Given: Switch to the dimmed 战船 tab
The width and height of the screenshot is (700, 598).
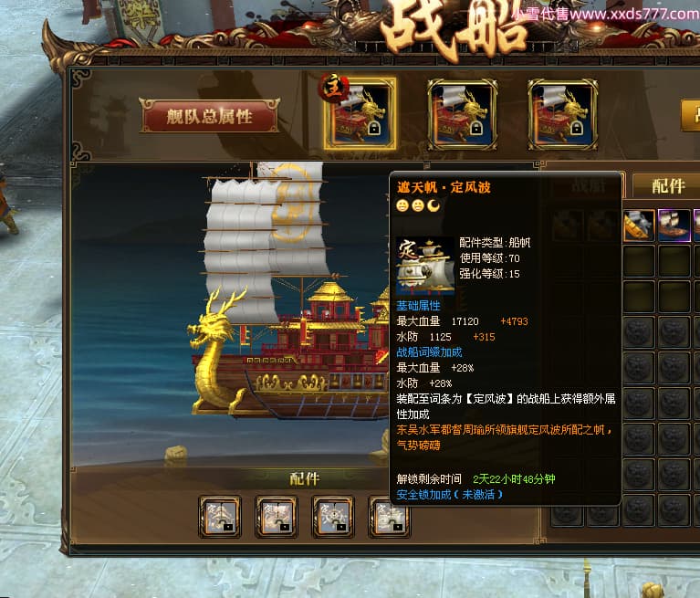Looking at the screenshot, I should click(x=588, y=185).
